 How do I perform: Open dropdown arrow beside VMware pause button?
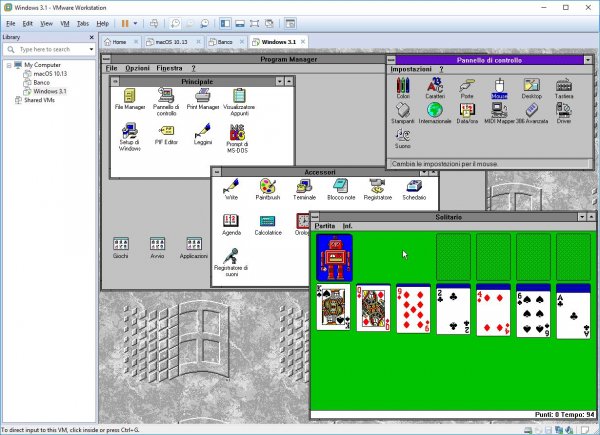pyautogui.click(x=135, y=23)
